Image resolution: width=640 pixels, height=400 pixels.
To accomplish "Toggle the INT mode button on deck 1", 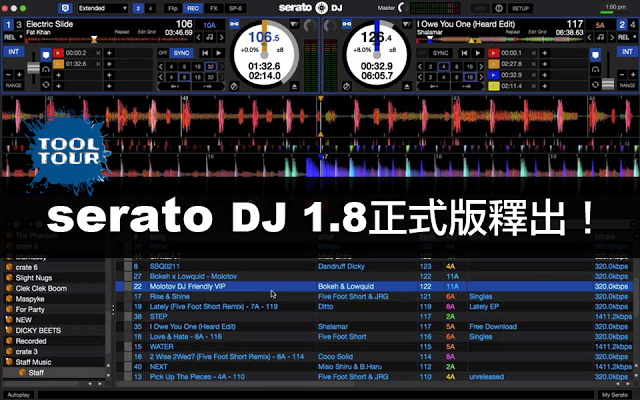I will (13, 52).
